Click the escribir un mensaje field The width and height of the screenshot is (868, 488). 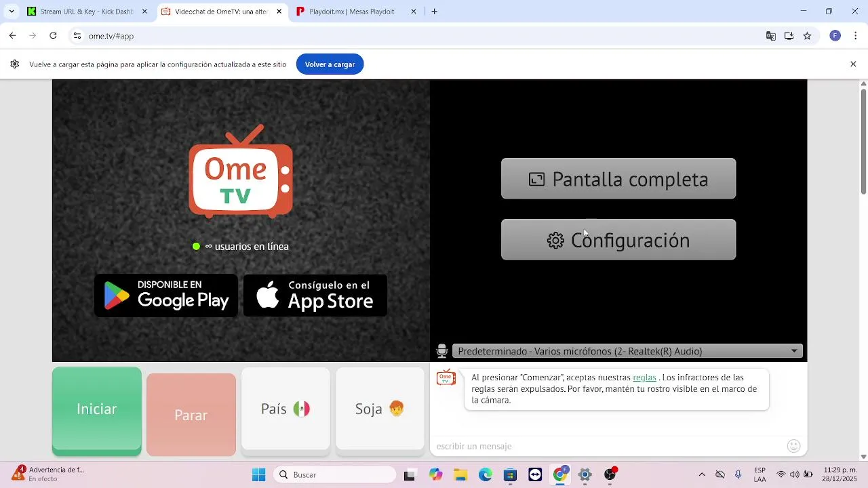tap(607, 446)
